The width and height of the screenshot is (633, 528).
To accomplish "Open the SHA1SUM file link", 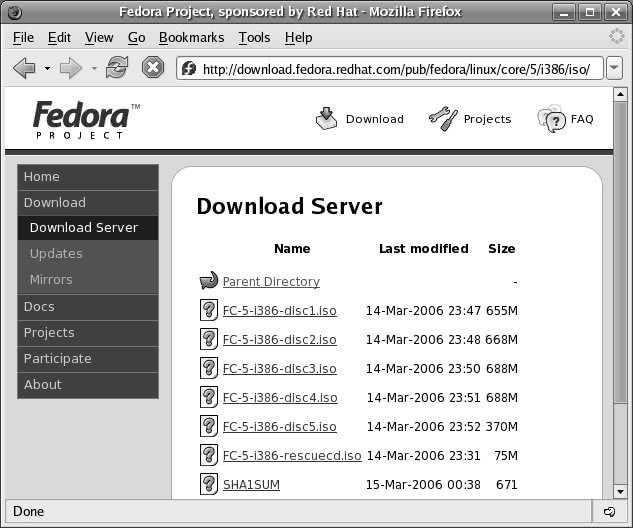I will [x=251, y=484].
